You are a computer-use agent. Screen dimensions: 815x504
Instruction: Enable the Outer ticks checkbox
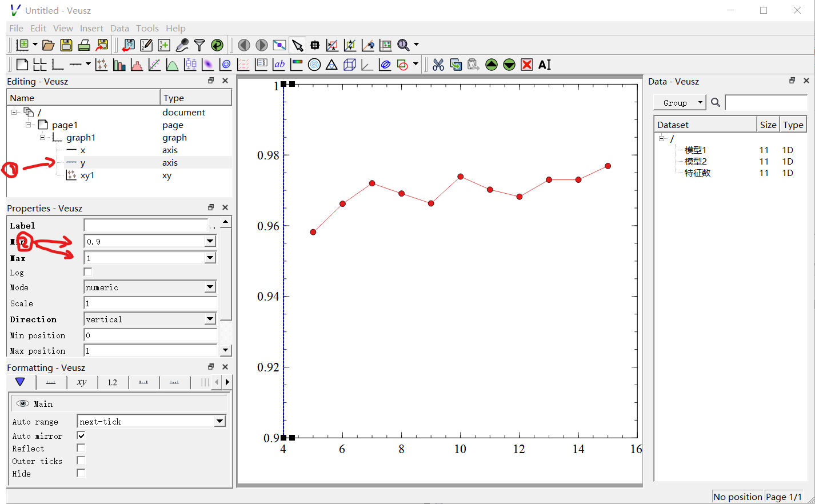(x=81, y=461)
